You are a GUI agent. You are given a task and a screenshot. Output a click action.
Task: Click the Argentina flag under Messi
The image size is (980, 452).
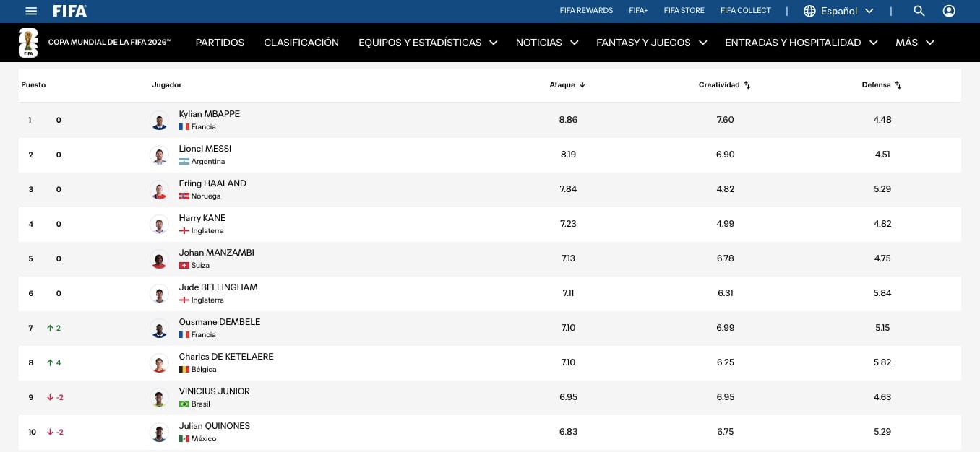(x=184, y=162)
